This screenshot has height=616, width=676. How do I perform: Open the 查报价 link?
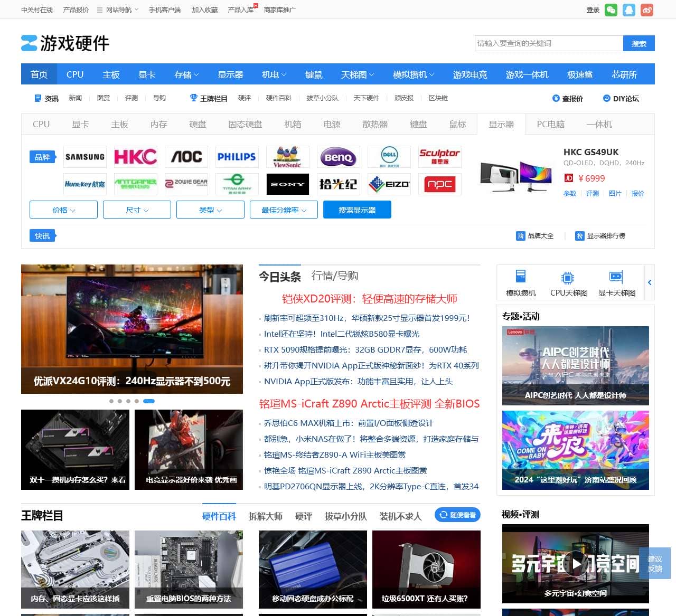click(x=568, y=98)
